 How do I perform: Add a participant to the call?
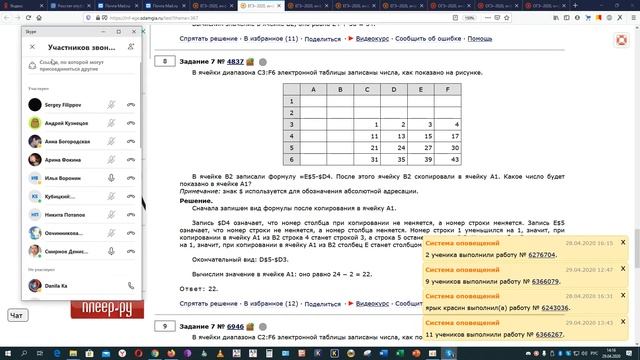pos(131,47)
